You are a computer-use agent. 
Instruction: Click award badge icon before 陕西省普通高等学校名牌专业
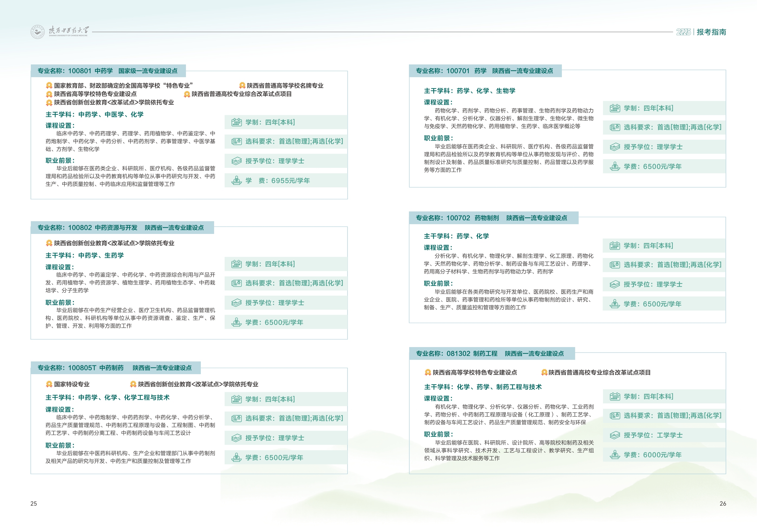click(242, 86)
